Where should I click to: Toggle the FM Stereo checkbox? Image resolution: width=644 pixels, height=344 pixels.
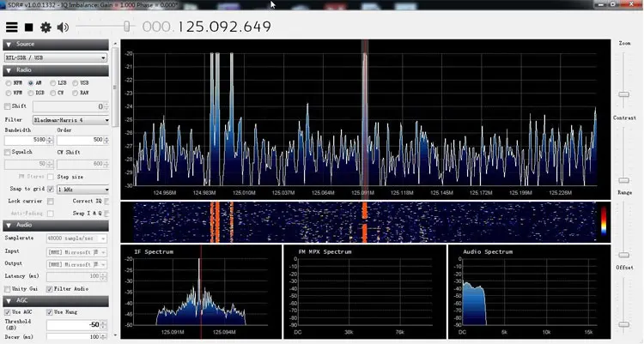coord(51,177)
